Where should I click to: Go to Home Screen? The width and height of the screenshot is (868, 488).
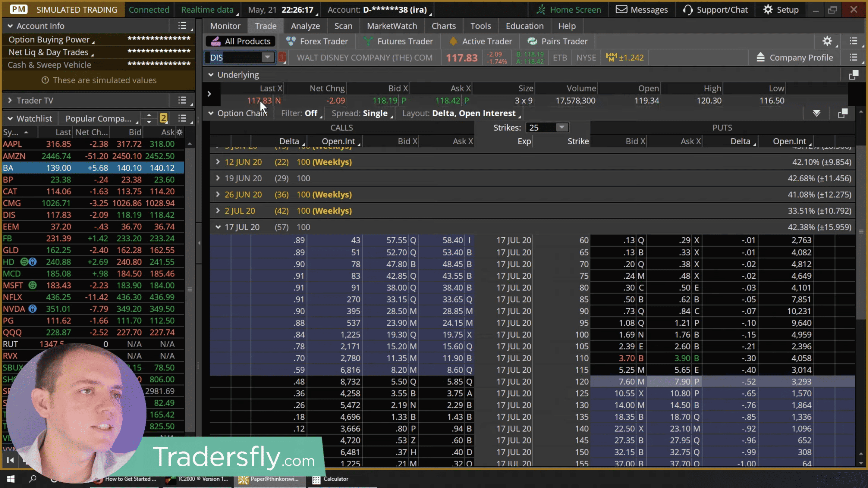coord(569,10)
